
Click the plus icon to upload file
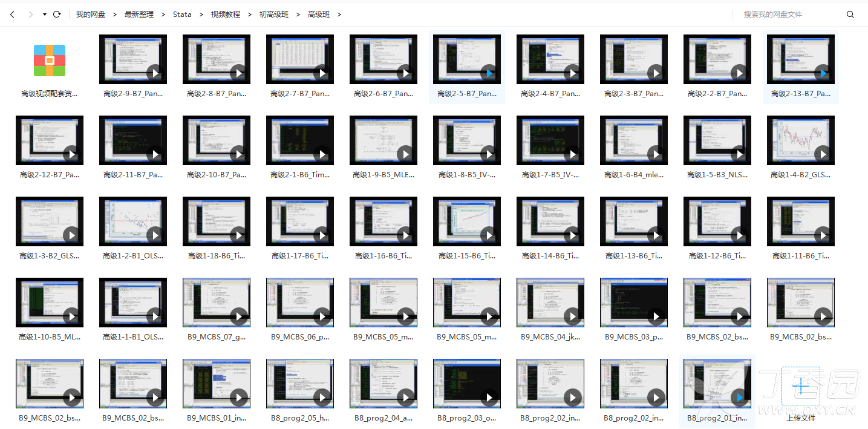(800, 385)
